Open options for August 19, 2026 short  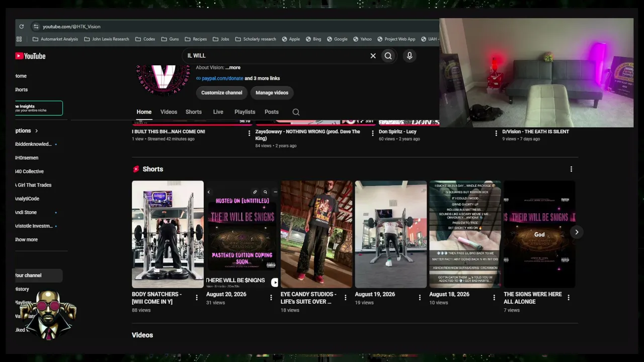(x=420, y=298)
